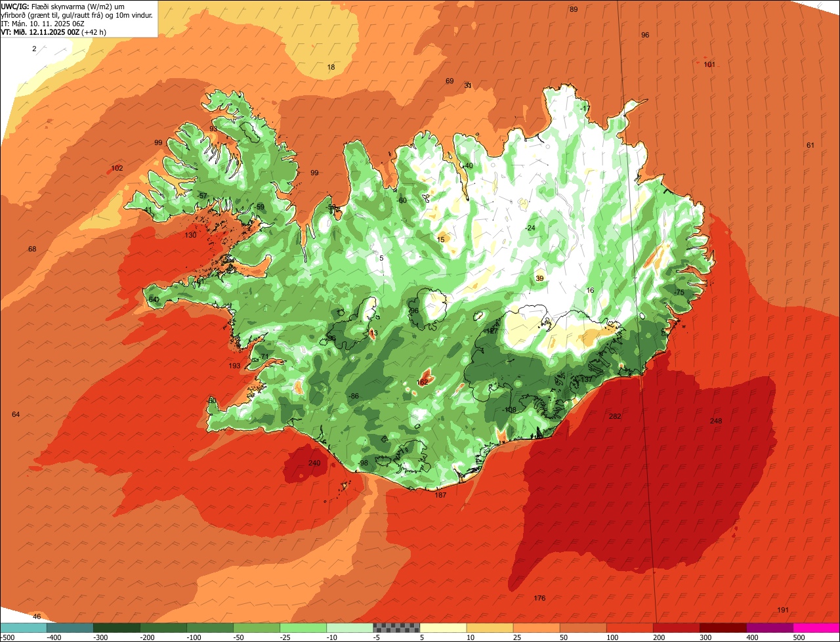Click the legend swatch between 10 and 25
840x642 pixels.
point(489,628)
